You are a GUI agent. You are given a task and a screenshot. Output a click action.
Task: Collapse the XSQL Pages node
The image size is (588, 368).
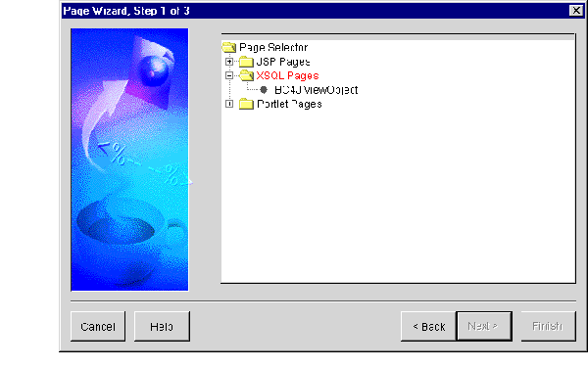pyautogui.click(x=229, y=75)
